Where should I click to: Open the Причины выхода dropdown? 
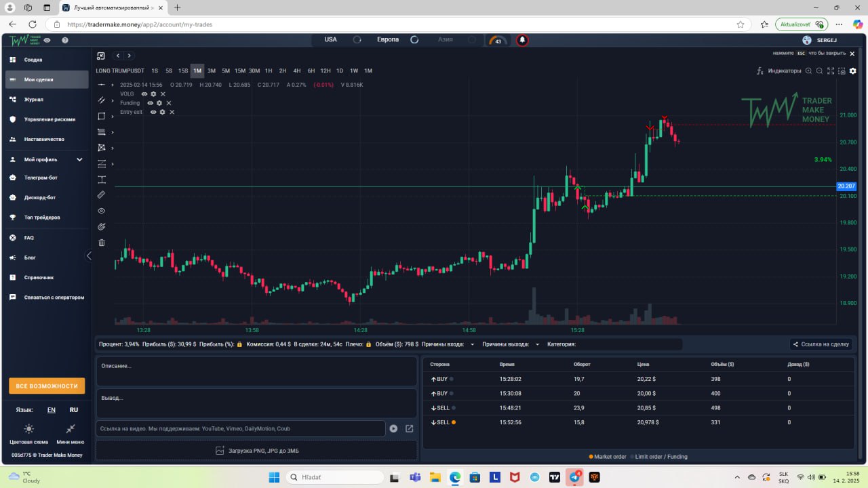point(511,344)
